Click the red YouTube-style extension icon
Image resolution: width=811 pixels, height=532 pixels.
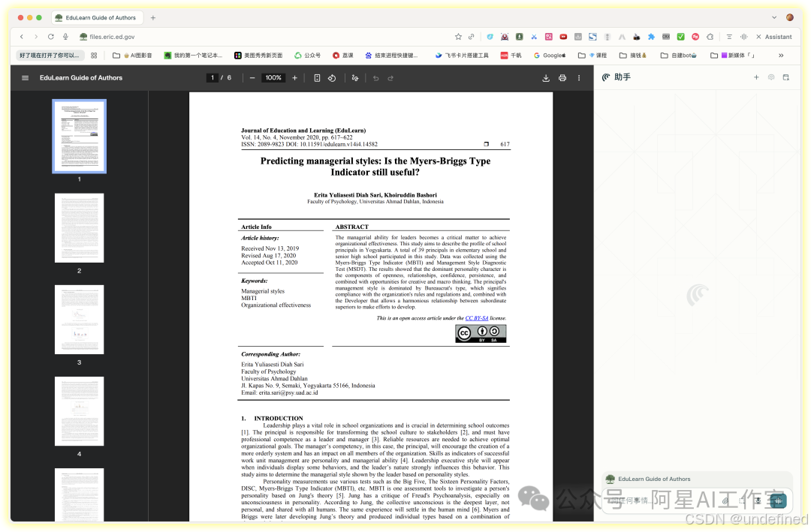tap(563, 37)
